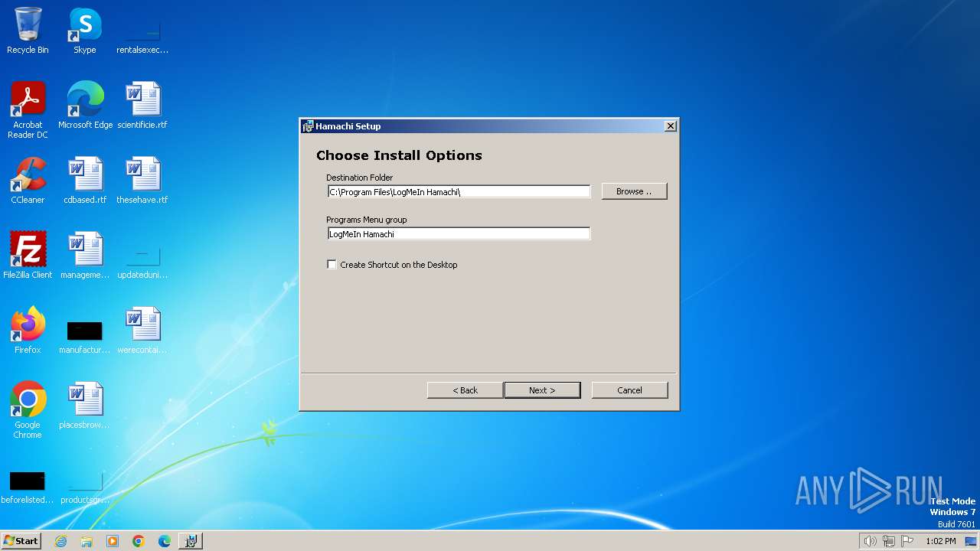Viewport: 980px width, 551px height.
Task: Click the Hamachi Setup title bar icon
Action: (308, 126)
